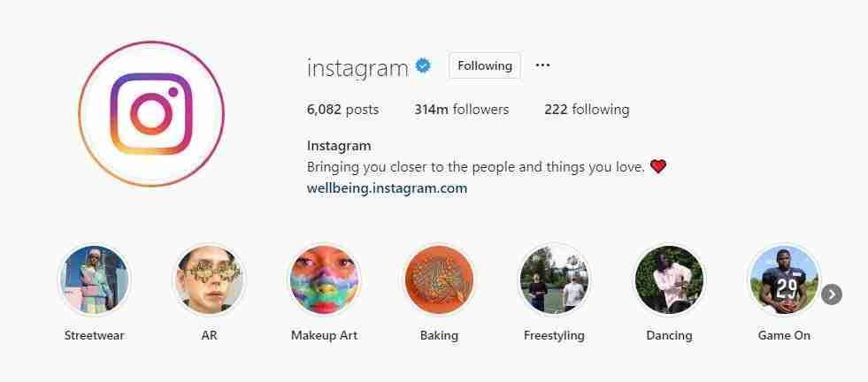The width and height of the screenshot is (868, 382).
Task: Click the instagram username heading
Action: (x=357, y=68)
